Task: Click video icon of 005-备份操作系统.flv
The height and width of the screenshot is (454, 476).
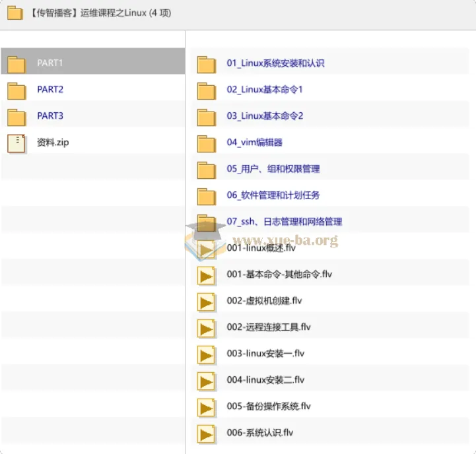Action: pos(207,408)
